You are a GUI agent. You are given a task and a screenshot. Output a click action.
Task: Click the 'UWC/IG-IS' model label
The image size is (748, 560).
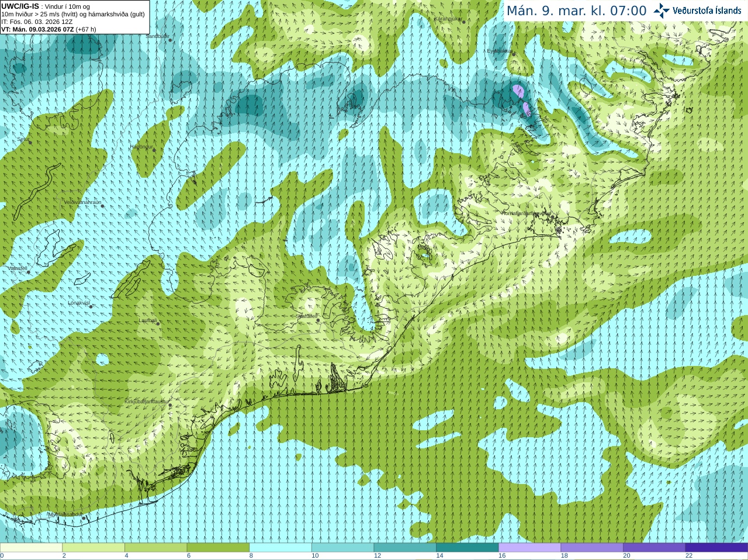pos(20,6)
